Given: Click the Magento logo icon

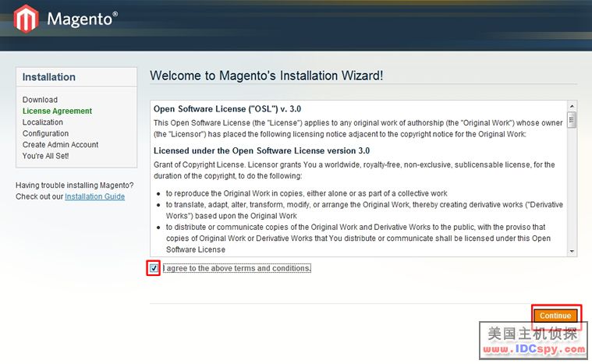Looking at the screenshot, I should (26, 18).
